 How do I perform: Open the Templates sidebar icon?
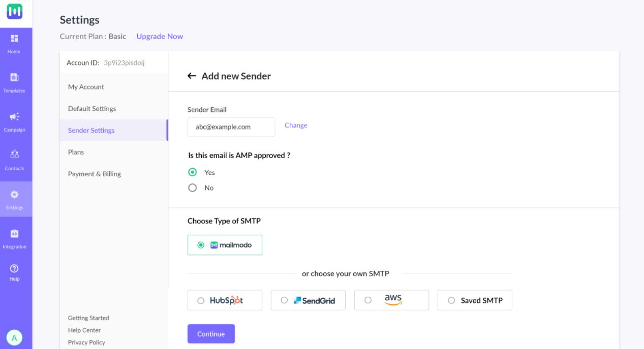point(14,78)
